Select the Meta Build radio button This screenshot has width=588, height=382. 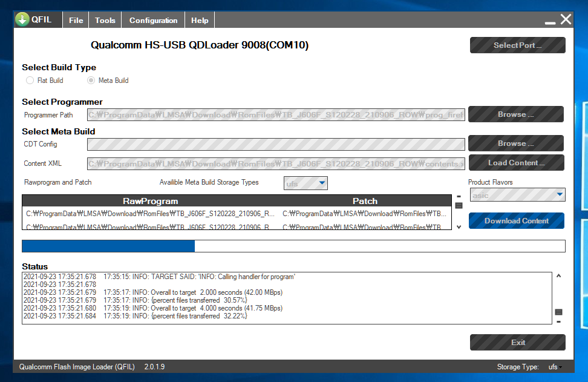pos(91,81)
